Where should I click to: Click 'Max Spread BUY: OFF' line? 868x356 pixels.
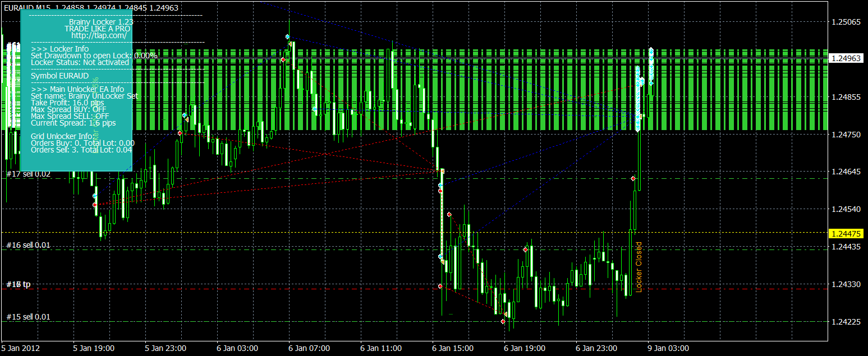tap(68, 109)
